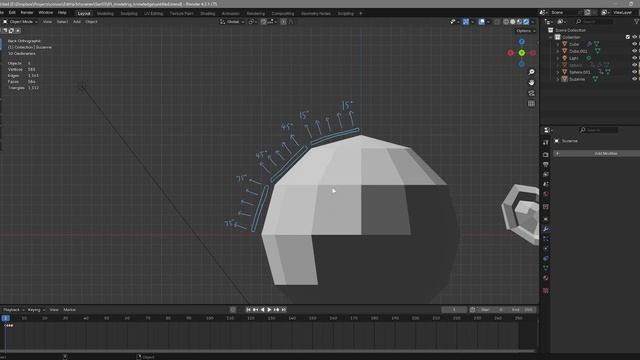The width and height of the screenshot is (640, 360).
Task: Jump to the timeline start frame
Action: tap(248, 310)
